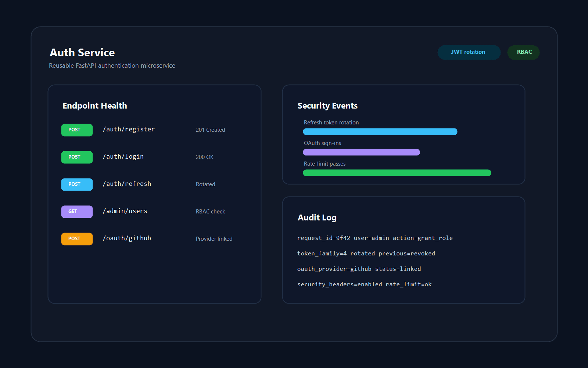Click the blue Refresh token rotation bar
Screen dimensions: 588x368
(380, 132)
